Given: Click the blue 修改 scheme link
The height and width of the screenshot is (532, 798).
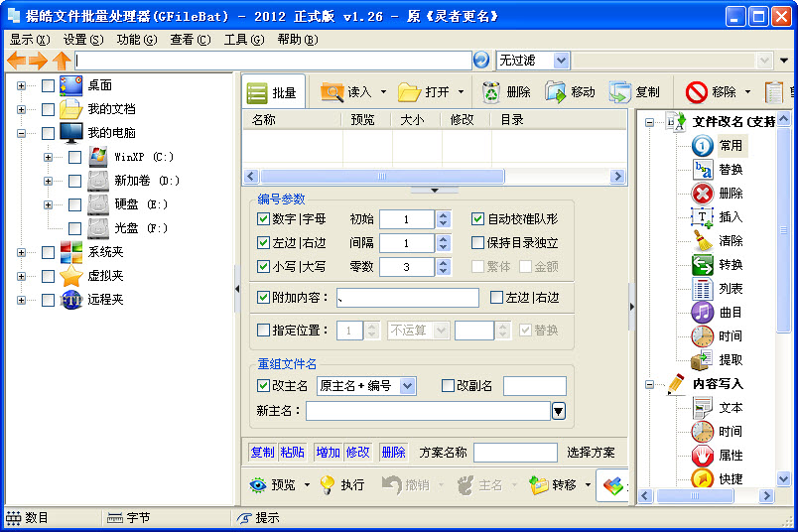Looking at the screenshot, I should 357,452.
